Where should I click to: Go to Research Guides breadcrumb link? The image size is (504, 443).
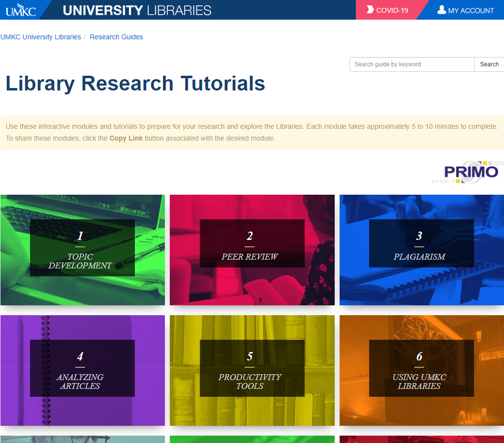point(116,37)
